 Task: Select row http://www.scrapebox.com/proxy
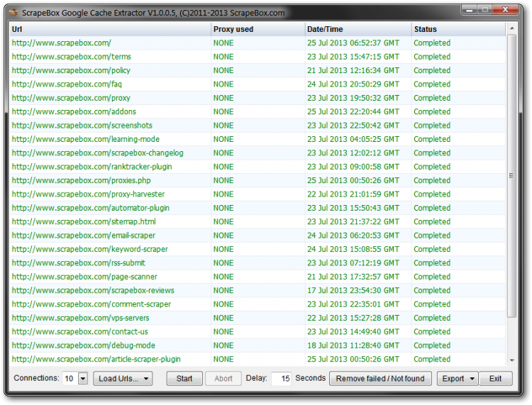257,98
